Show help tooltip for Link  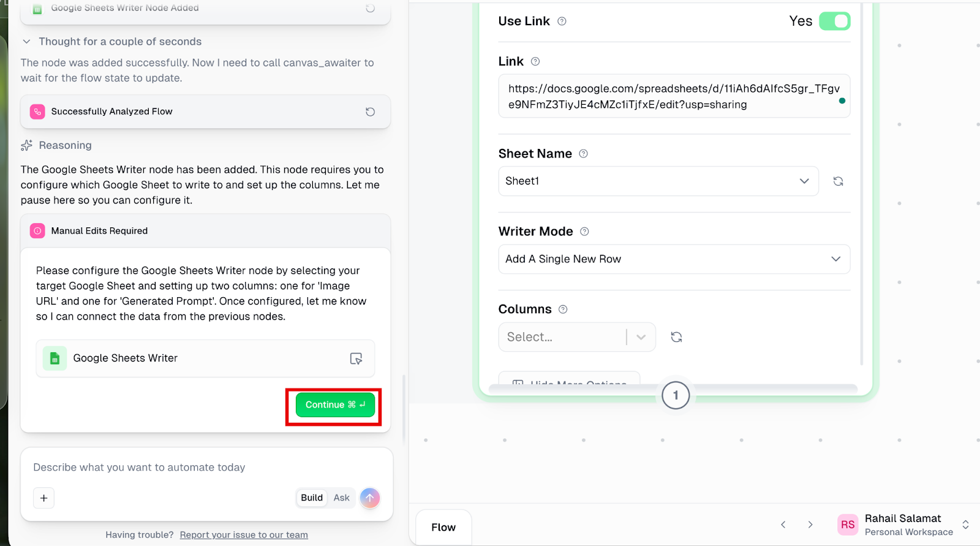coord(535,61)
